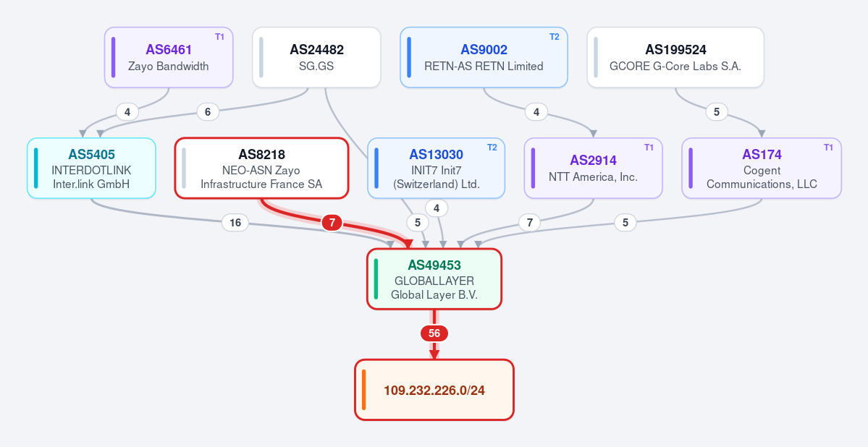
Task: Open the AS13030 INIT7 node
Action: point(437,169)
